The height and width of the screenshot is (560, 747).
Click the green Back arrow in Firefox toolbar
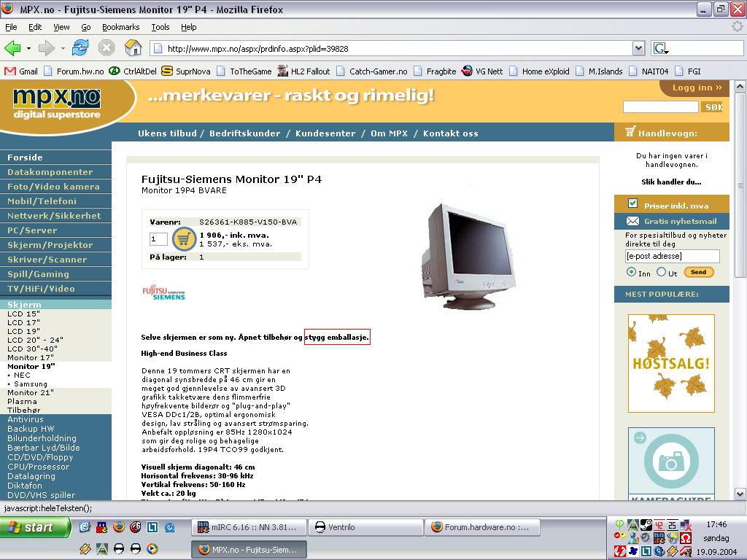click(13, 48)
